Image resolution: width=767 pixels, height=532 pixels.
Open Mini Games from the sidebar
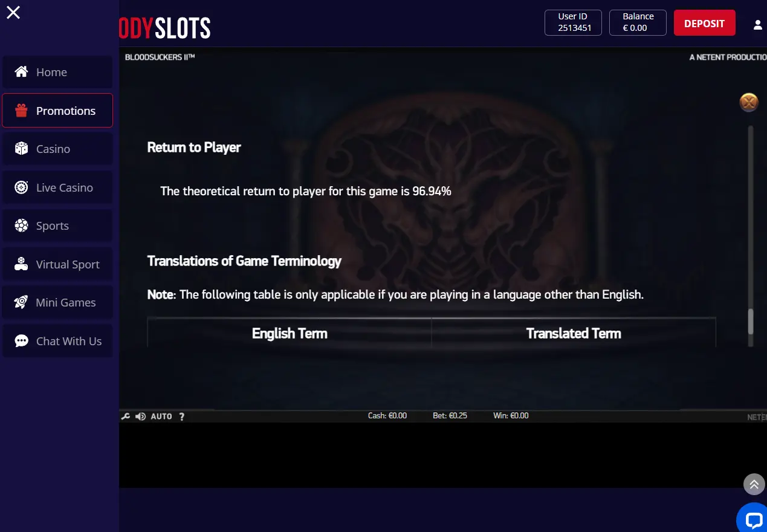point(57,302)
